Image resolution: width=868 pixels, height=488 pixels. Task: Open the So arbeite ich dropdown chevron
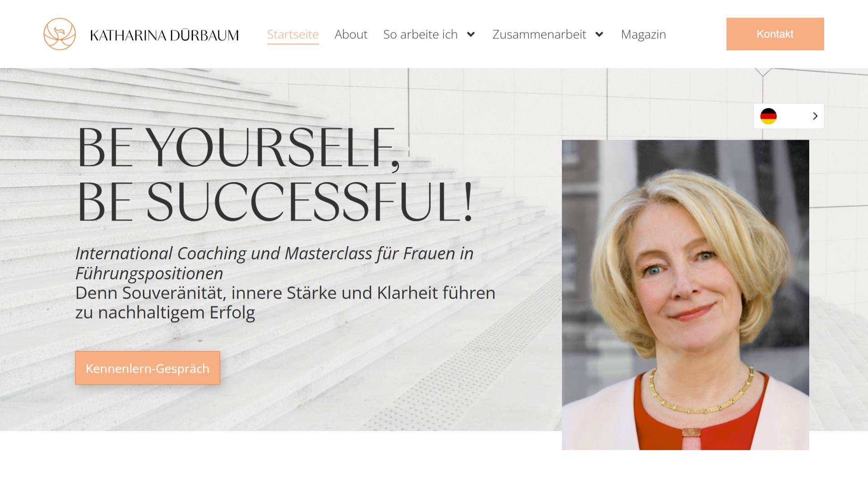pyautogui.click(x=471, y=34)
